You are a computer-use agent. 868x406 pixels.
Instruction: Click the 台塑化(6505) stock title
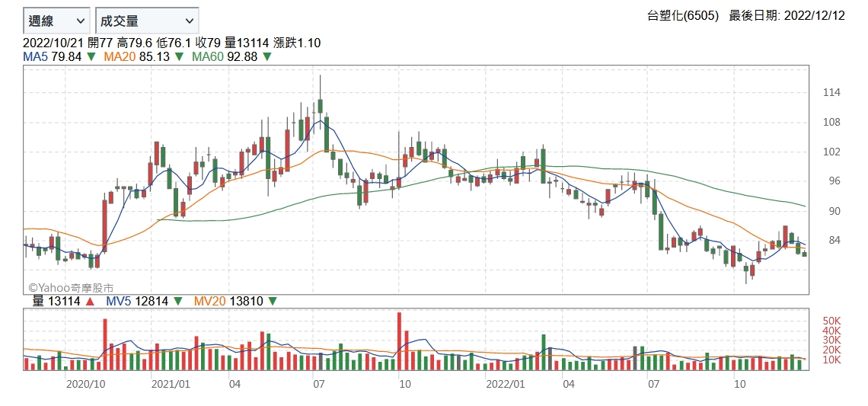point(683,15)
